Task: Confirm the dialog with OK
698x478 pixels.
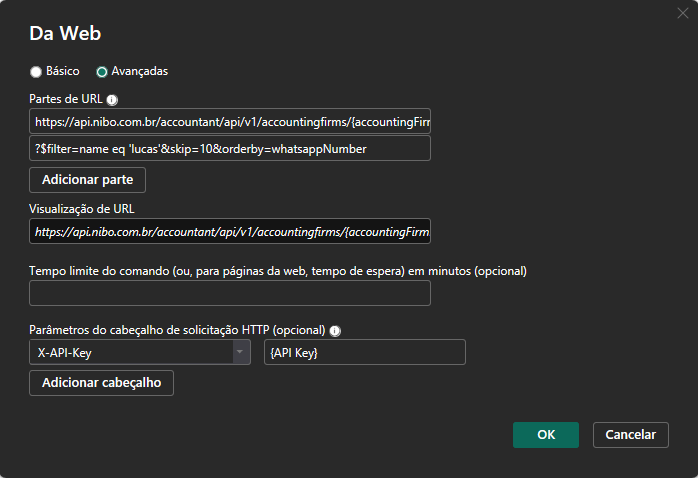Action: 546,435
